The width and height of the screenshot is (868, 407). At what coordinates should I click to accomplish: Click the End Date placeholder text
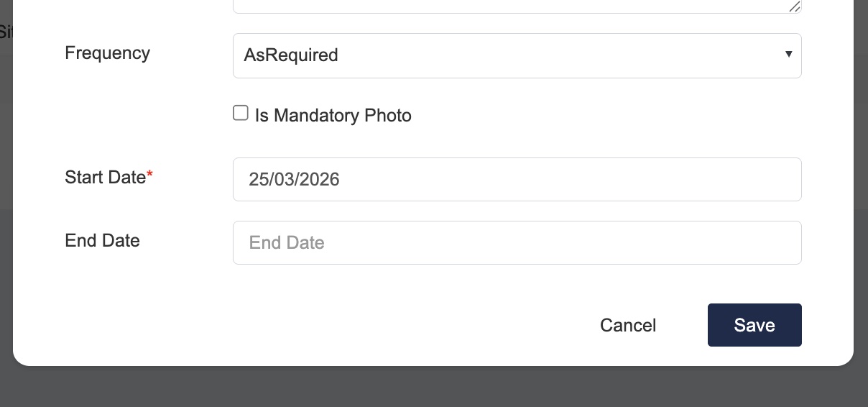287,243
